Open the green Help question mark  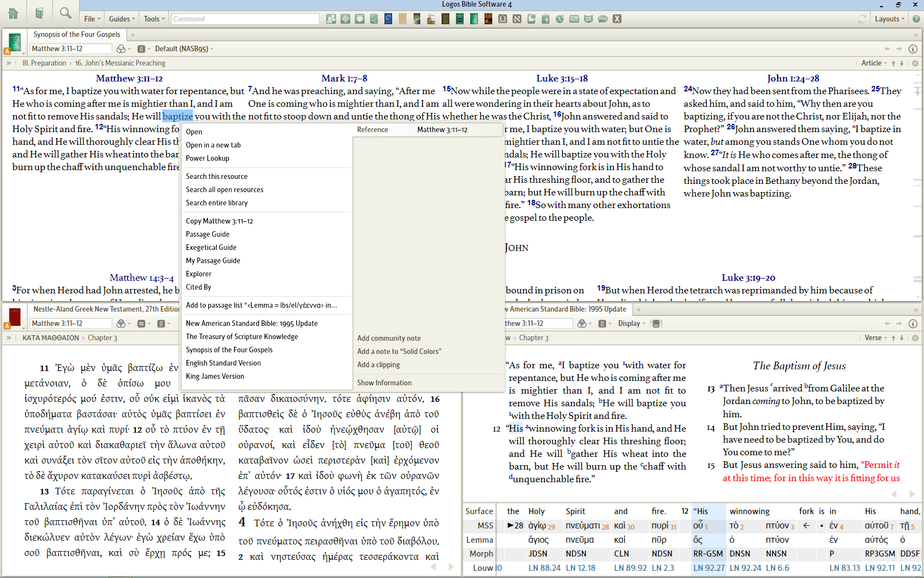[916, 19]
